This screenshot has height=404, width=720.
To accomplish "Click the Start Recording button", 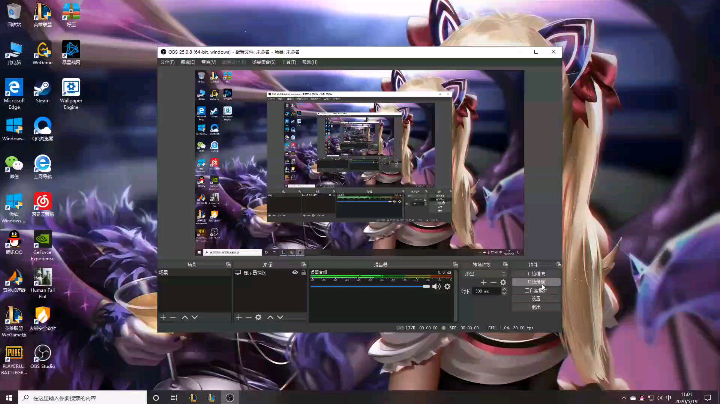I will pyautogui.click(x=536, y=281).
